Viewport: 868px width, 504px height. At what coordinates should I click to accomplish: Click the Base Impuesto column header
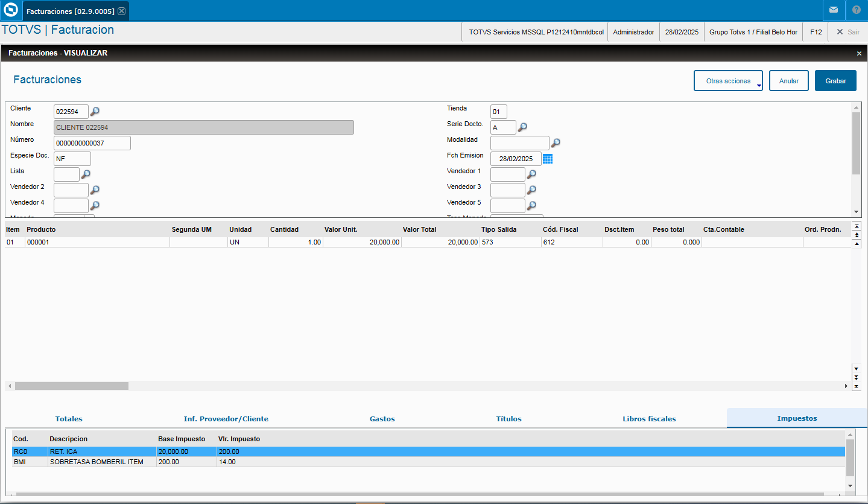[182, 439]
